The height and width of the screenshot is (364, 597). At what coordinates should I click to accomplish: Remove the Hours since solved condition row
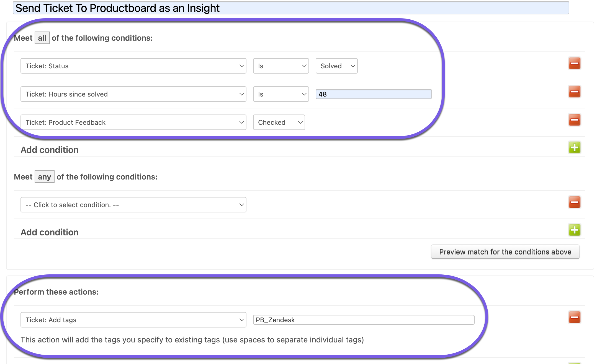point(574,92)
